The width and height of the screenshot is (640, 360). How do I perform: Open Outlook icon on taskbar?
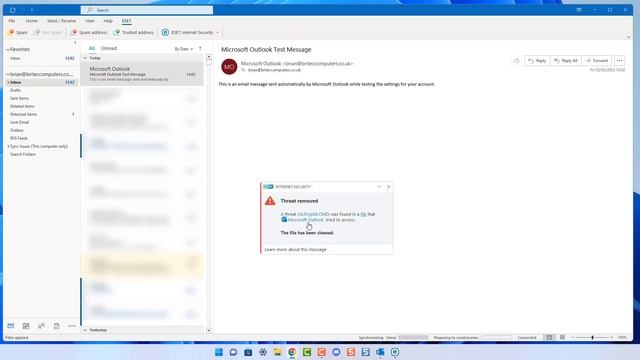tap(380, 352)
